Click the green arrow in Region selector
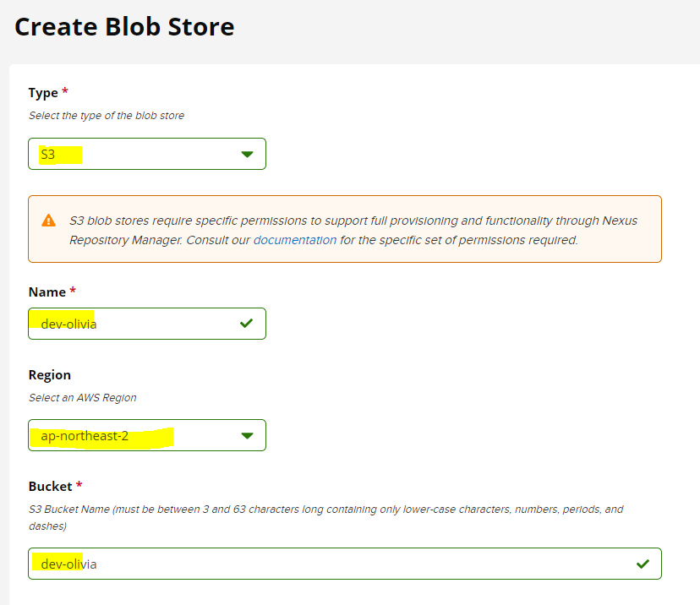 [247, 435]
